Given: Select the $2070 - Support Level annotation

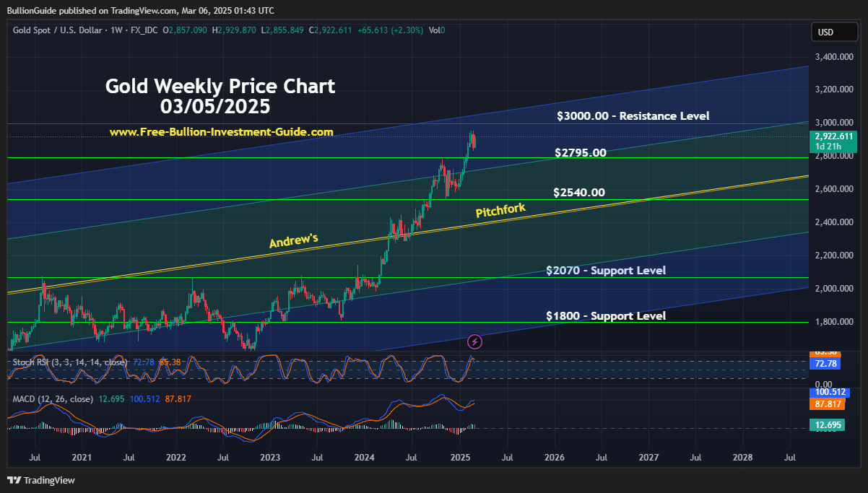Looking at the screenshot, I should [606, 270].
